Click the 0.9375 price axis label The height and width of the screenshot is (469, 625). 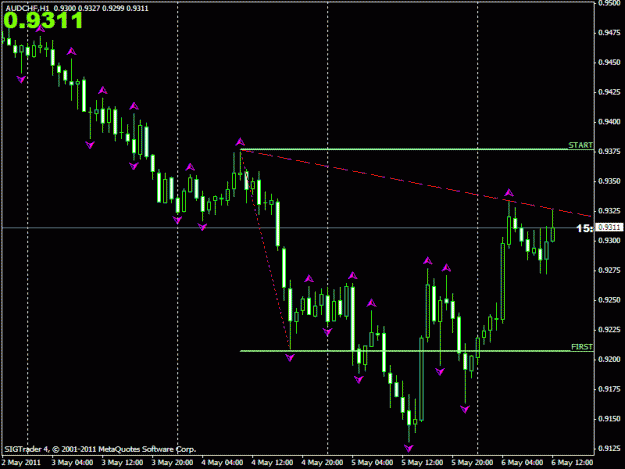(x=610, y=151)
